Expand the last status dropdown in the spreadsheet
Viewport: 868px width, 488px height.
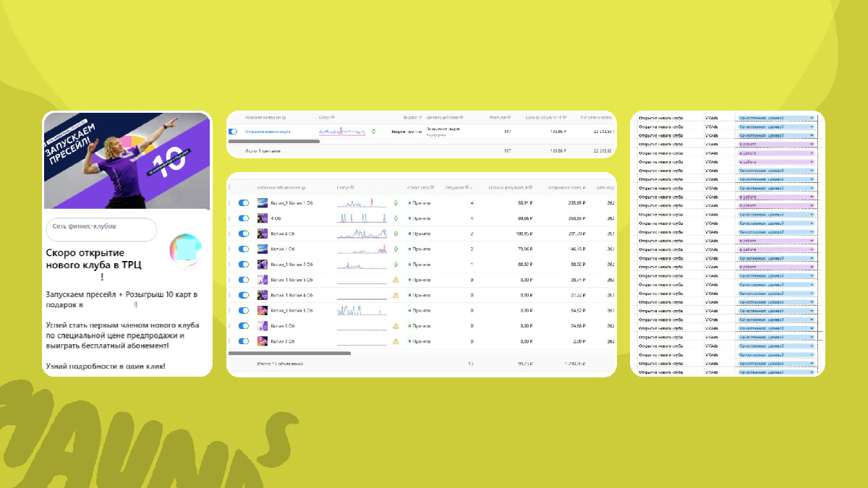[812, 372]
